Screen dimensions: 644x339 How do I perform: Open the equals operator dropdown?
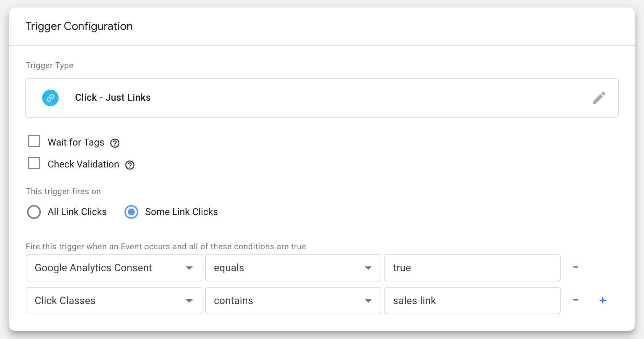293,268
